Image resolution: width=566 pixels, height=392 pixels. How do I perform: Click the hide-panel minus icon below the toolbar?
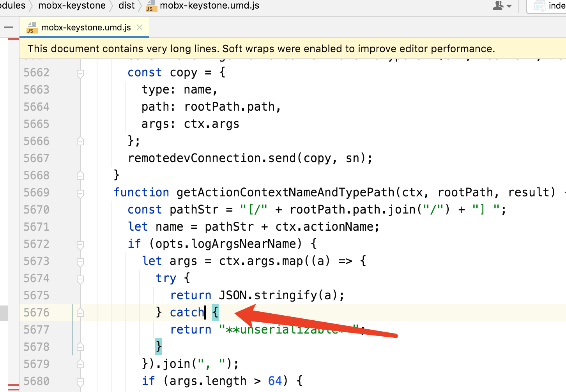[8, 27]
